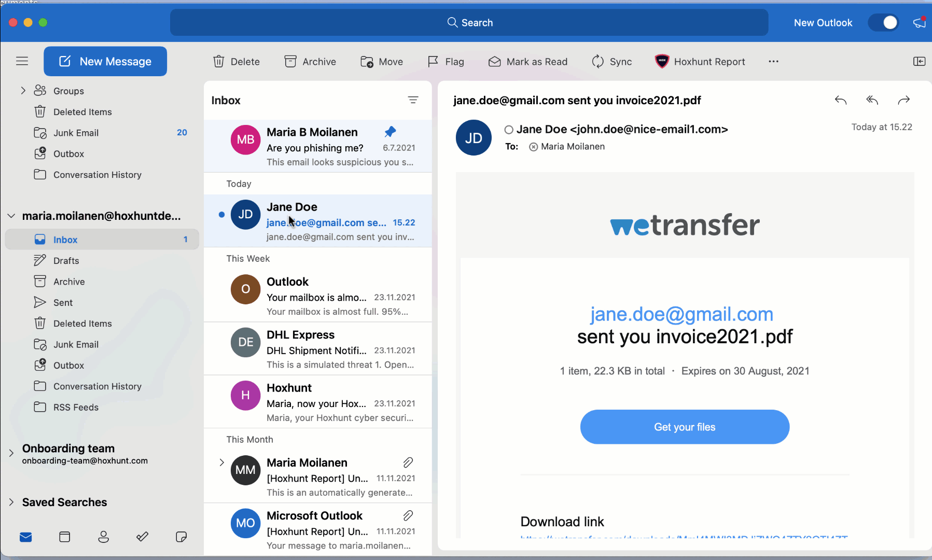Select Conversation History under maria.moilanen account
This screenshot has height=560, width=932.
(102, 386)
